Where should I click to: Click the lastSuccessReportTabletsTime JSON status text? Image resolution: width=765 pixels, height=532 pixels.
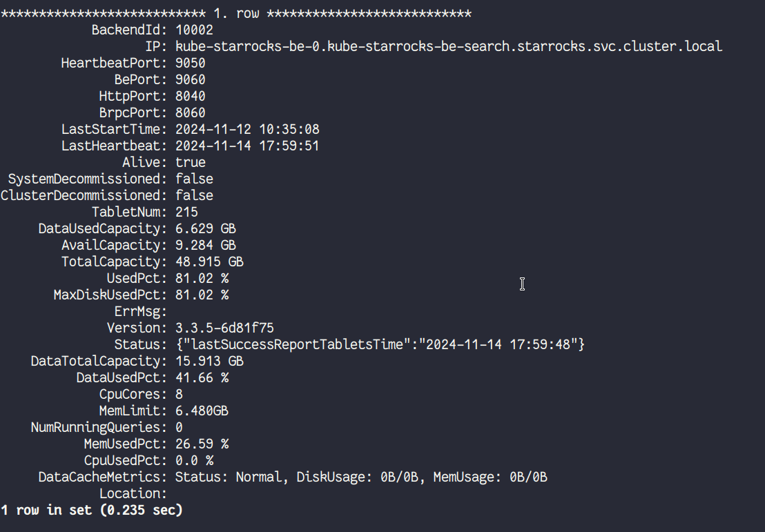click(380, 344)
